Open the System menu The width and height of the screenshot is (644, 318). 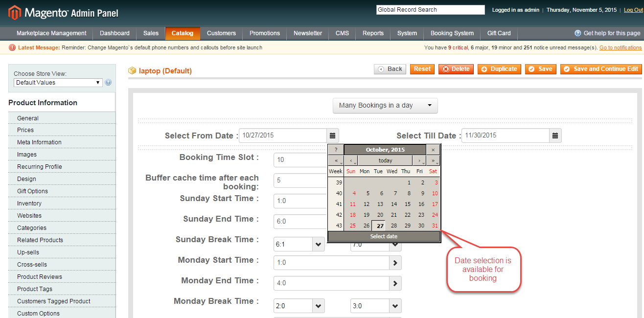pos(407,33)
